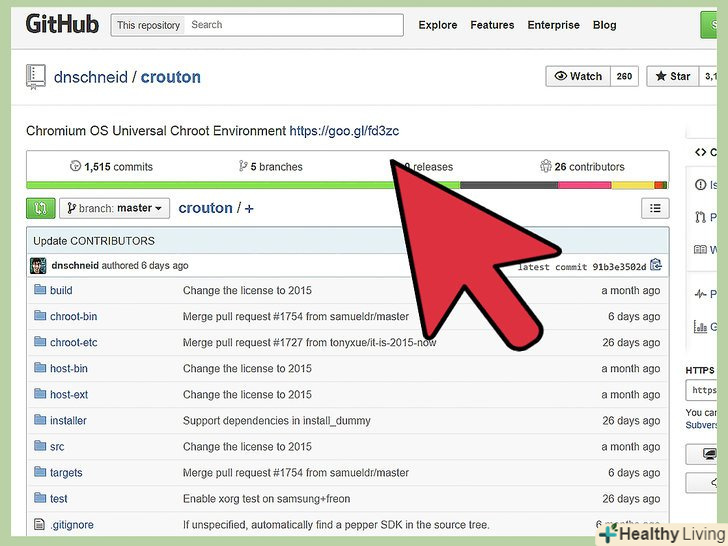Screen dimensions: 728x546
Task: Open Enterprise in the top navigation
Action: coord(553,25)
